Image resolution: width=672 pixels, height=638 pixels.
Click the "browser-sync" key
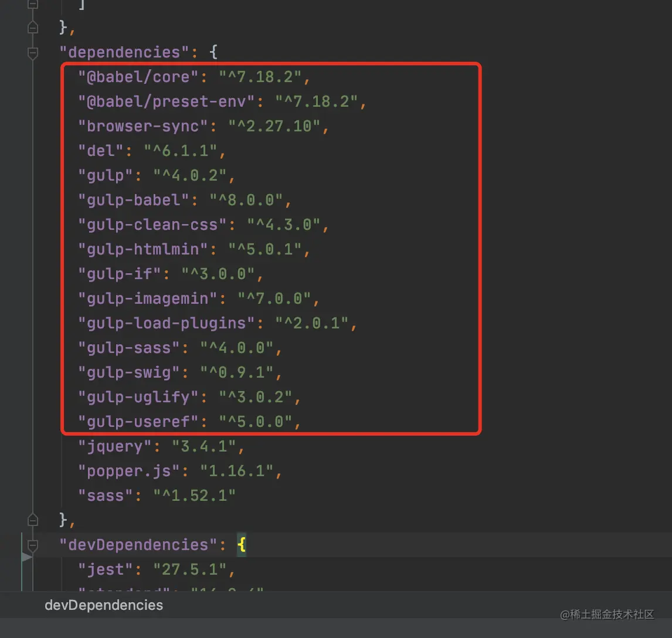142,127
